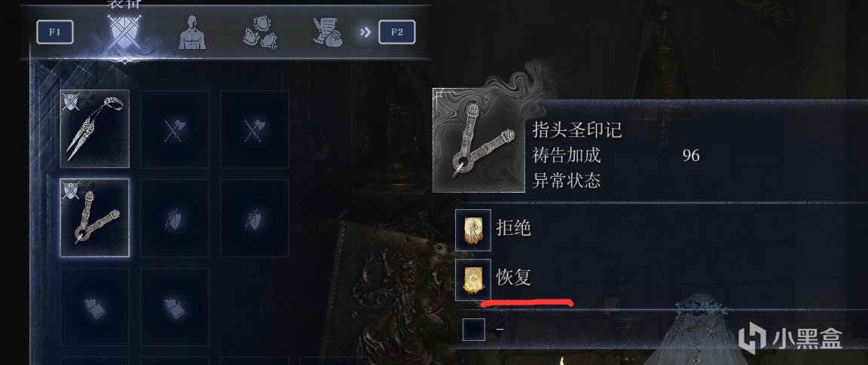
Task: Choose the second empty right-hand armament slot
Action: [x=174, y=129]
